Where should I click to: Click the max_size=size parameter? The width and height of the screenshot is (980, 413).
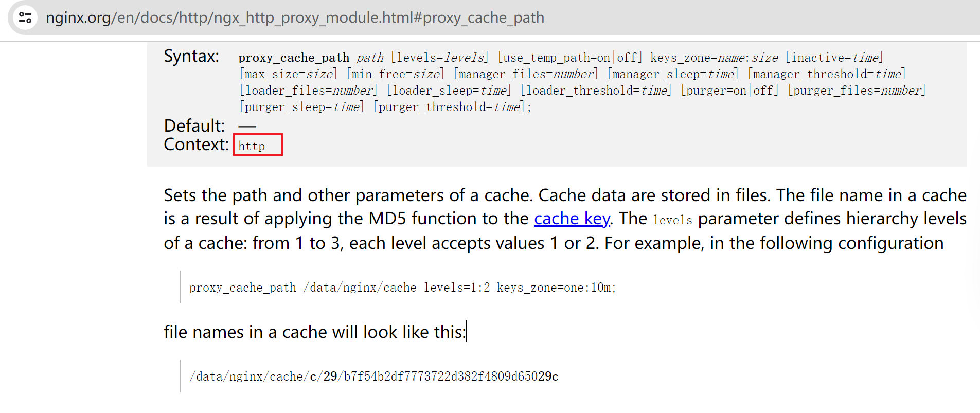coord(288,74)
